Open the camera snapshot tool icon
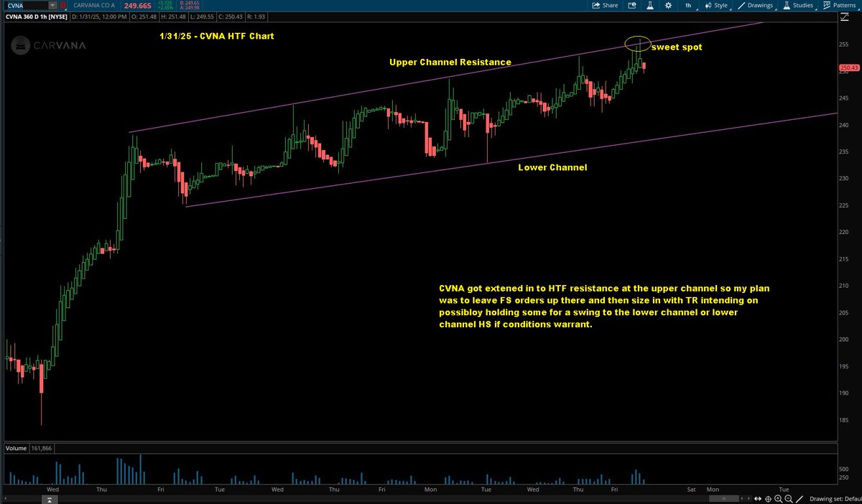 pyautogui.click(x=632, y=5)
